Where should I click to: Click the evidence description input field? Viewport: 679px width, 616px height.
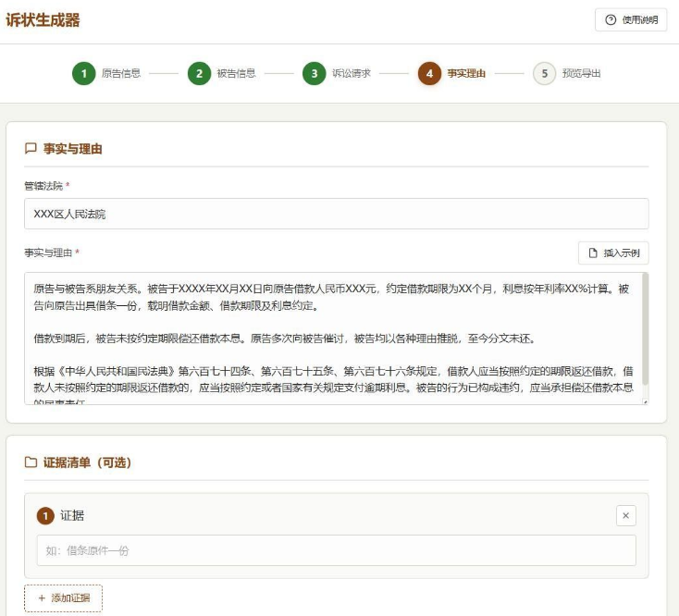point(336,550)
